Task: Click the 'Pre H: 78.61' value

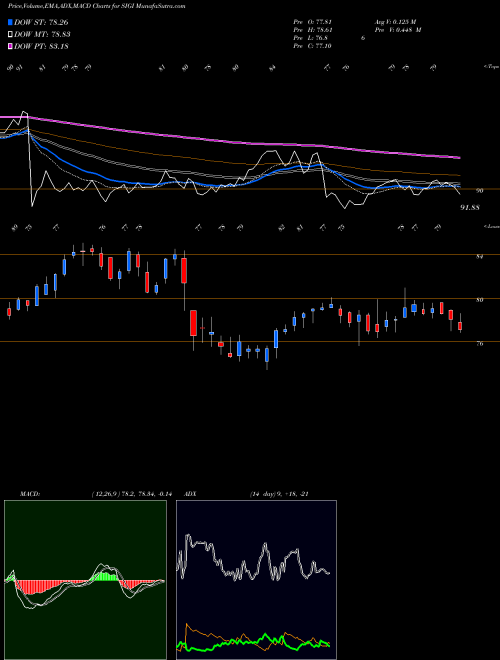Action: (x=313, y=30)
